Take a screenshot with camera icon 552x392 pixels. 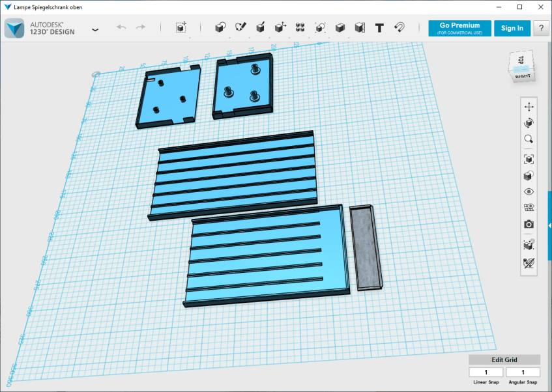click(529, 225)
